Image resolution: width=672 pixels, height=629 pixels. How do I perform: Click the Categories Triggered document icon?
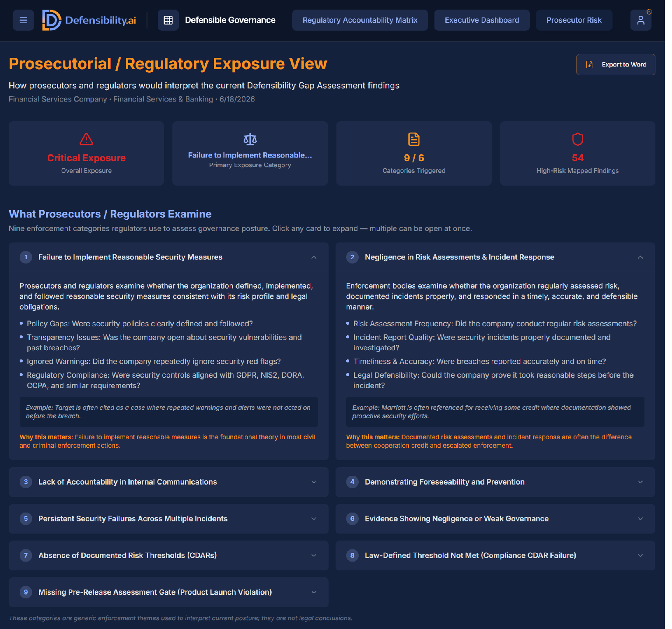coord(414,139)
